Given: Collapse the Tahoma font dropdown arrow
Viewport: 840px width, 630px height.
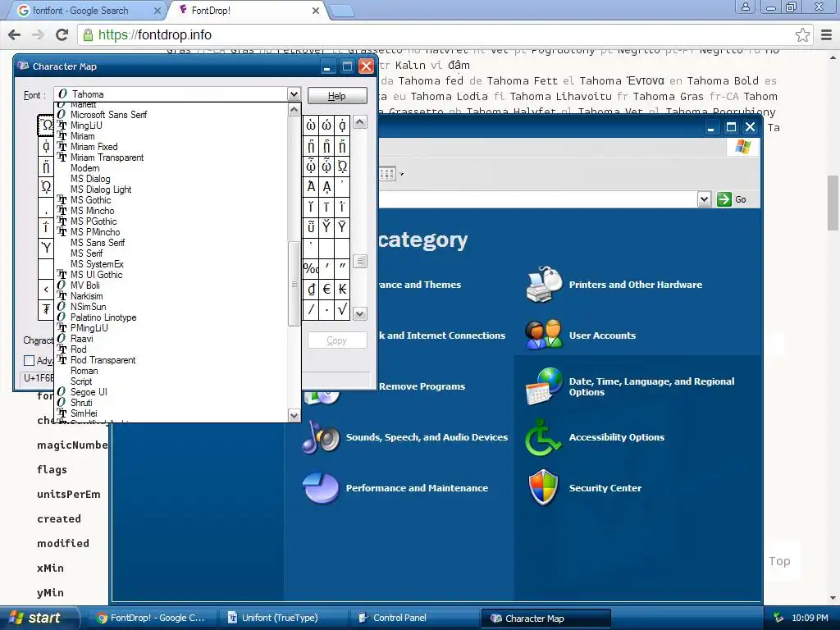Looking at the screenshot, I should (294, 94).
